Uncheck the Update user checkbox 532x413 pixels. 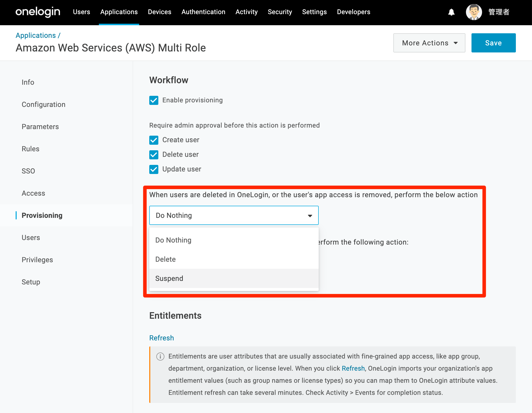[154, 169]
